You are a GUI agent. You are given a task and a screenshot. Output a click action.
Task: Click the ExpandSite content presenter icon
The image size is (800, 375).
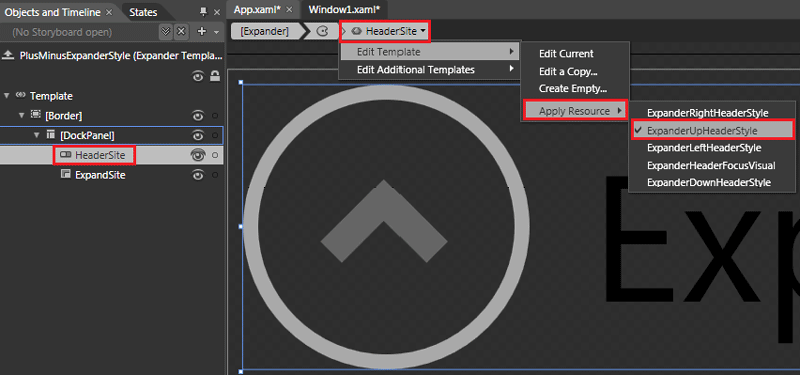[x=66, y=174]
